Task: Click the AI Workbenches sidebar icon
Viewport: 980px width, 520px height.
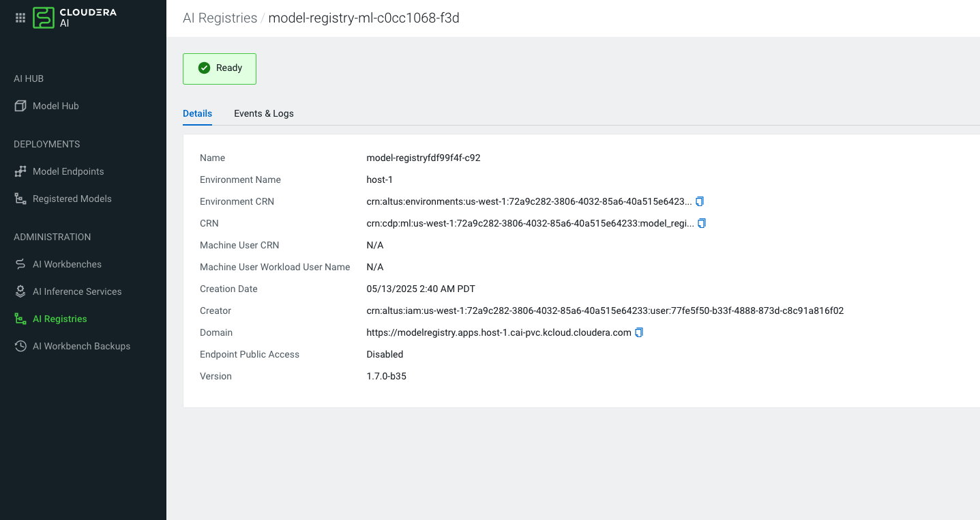Action: tap(20, 264)
